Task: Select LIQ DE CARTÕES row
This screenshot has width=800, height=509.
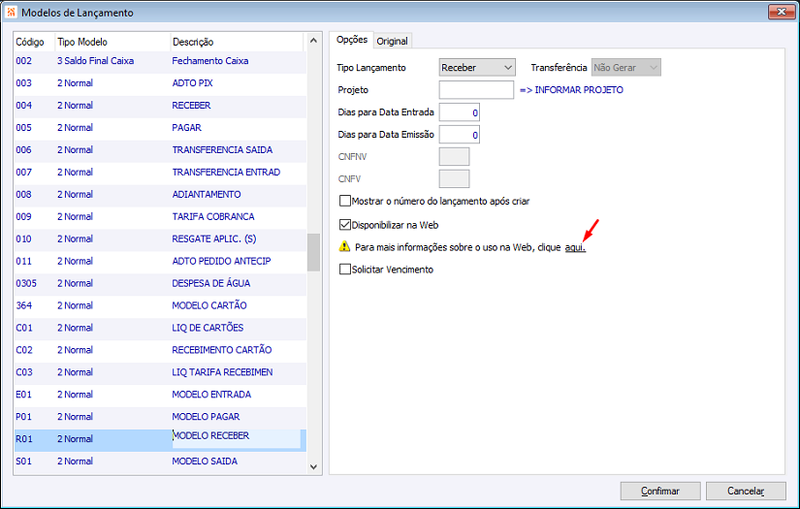Action: point(161,327)
